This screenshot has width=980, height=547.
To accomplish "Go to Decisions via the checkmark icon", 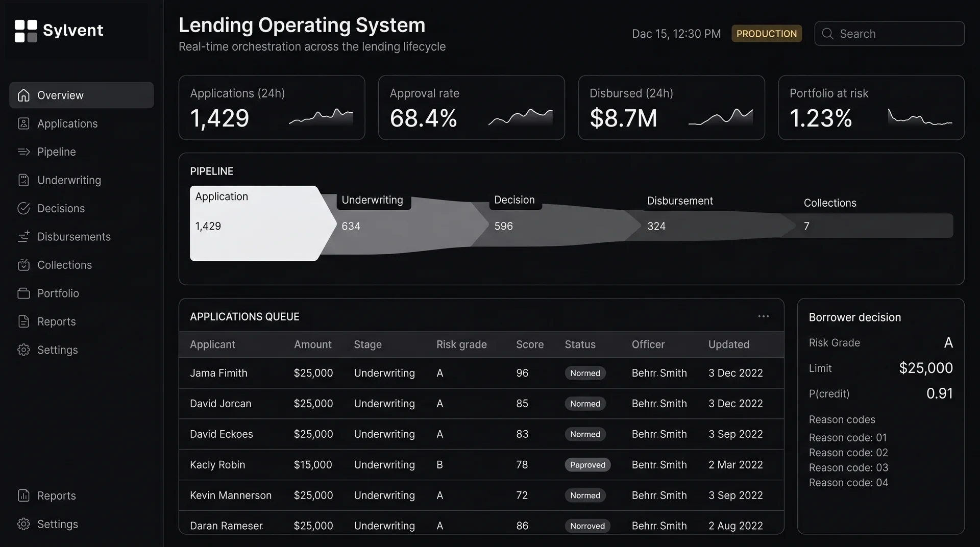I will [23, 208].
